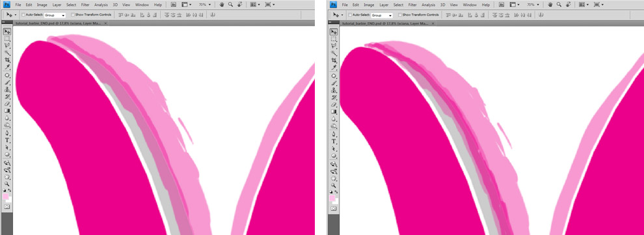This screenshot has width=644, height=235.
Task: Select Brush tool in left screenshot toolbox
Action: pos(7,83)
